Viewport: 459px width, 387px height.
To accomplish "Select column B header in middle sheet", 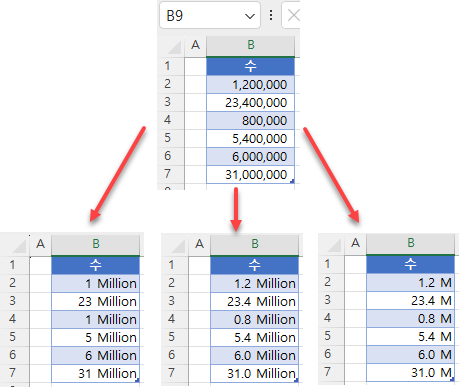I will 255,244.
